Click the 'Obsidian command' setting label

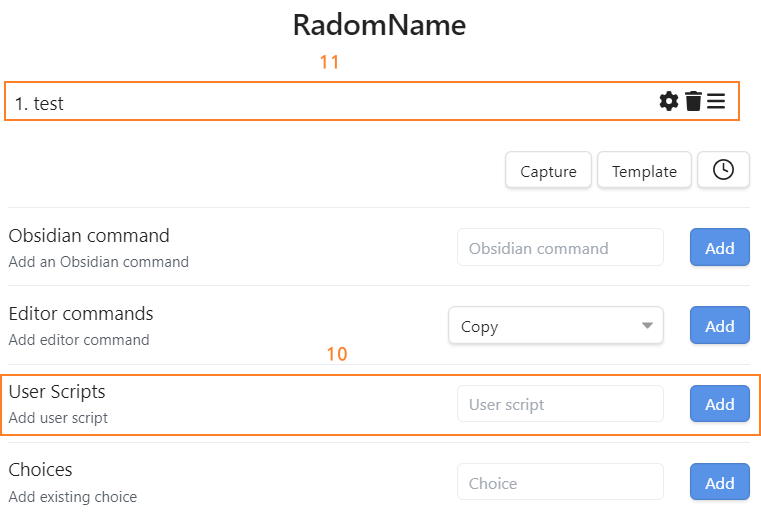[89, 236]
